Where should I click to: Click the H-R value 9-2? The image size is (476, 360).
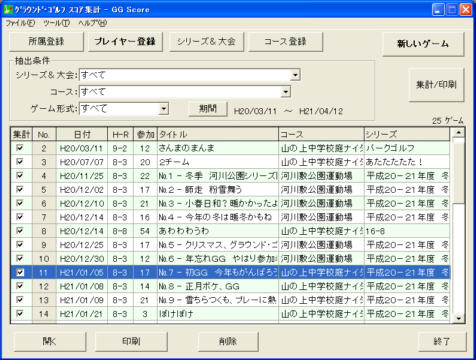coord(120,148)
